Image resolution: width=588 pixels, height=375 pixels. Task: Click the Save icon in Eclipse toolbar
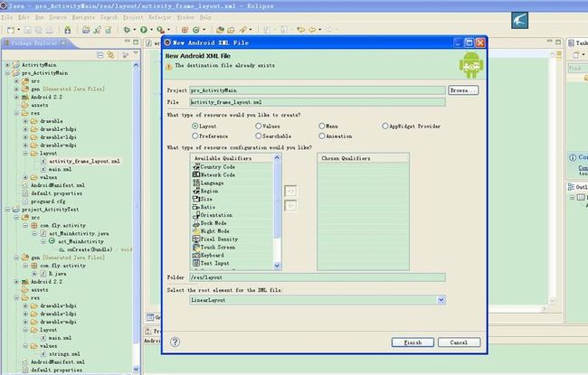[x=27, y=30]
